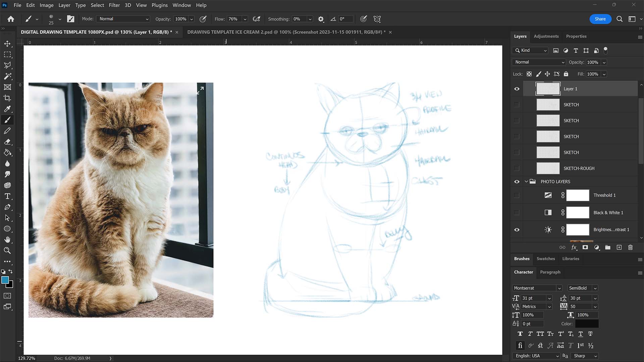
Task: Expand the Opacity slider in options bar
Action: pos(192,19)
